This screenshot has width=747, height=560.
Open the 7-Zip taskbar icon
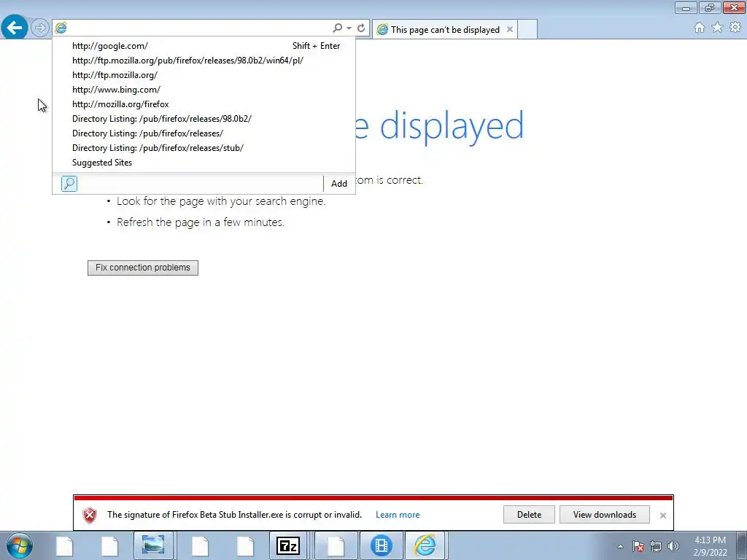click(x=288, y=545)
